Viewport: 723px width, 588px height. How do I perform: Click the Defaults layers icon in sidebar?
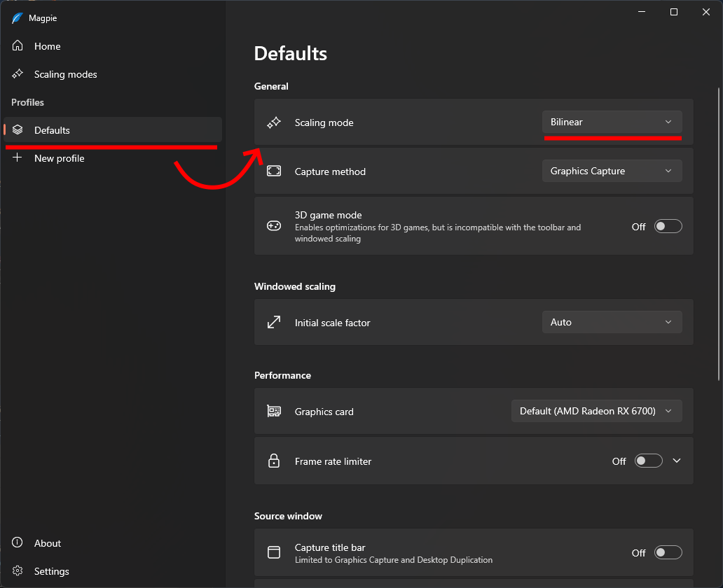18,130
